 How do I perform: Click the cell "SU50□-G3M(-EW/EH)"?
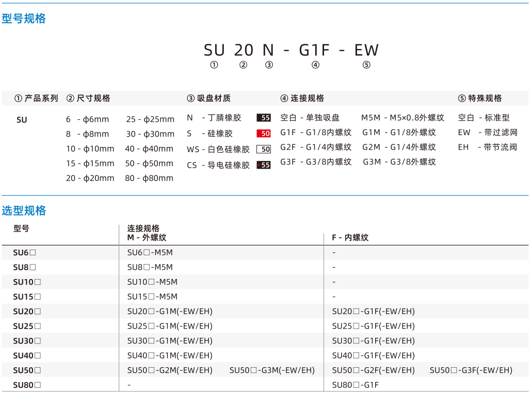(272, 370)
